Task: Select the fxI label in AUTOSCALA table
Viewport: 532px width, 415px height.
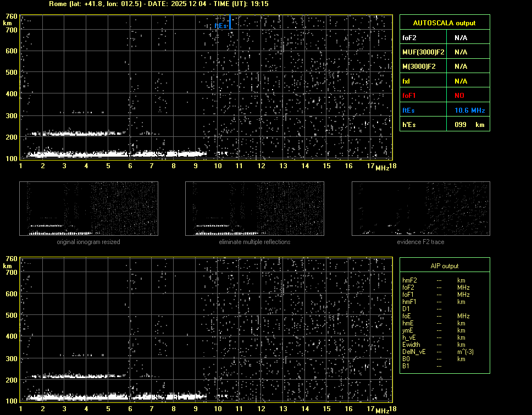Action: point(407,81)
